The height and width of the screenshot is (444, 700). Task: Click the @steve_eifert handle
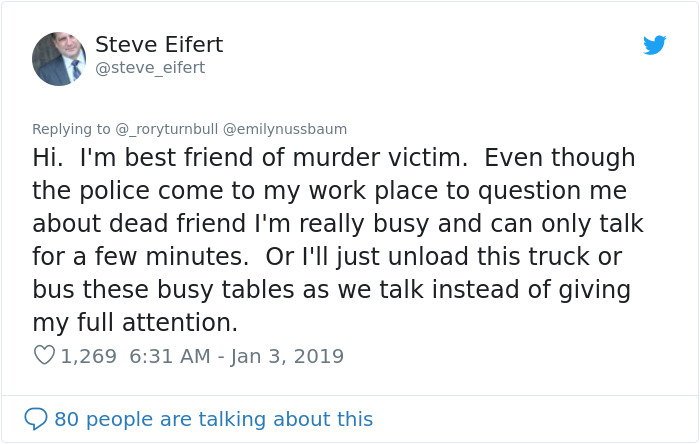click(150, 68)
